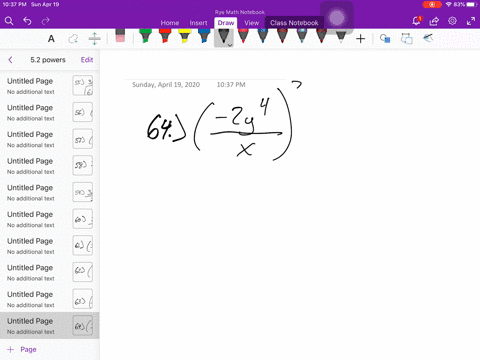
Task: Tap Edit in the page list
Action: (87, 60)
